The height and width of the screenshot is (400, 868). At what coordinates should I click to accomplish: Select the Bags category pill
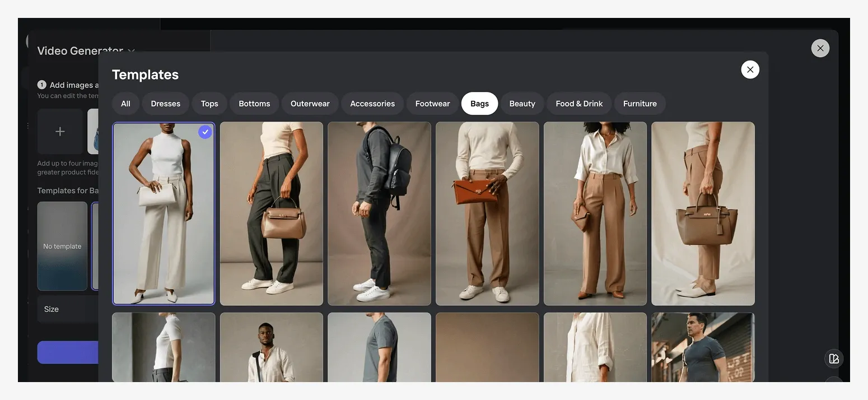pos(479,104)
